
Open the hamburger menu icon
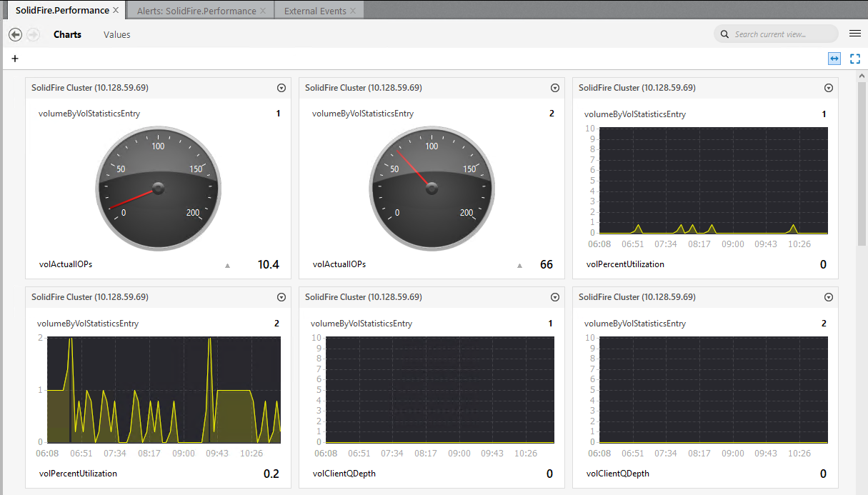pos(854,34)
